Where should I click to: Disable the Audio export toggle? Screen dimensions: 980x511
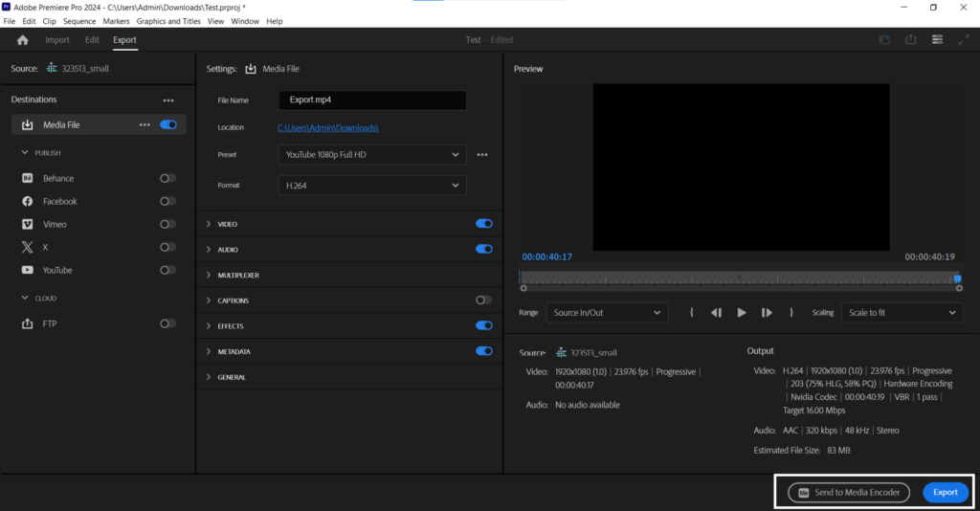click(483, 249)
